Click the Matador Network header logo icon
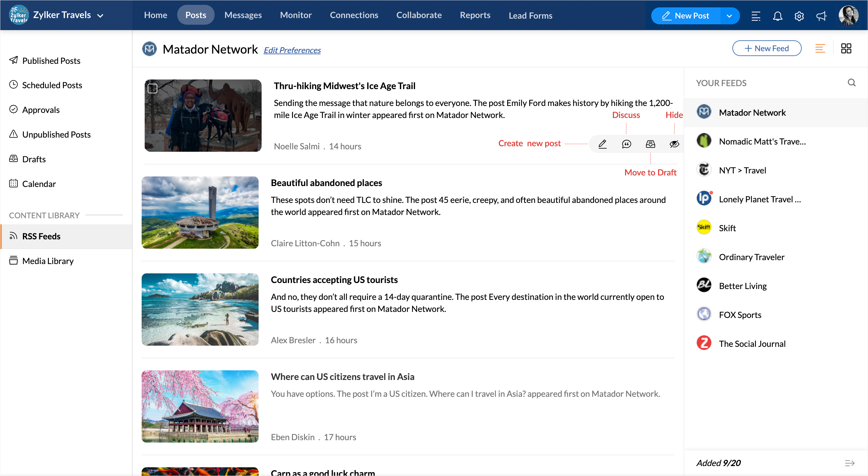Screen dimensions: 868x476 [x=149, y=49]
